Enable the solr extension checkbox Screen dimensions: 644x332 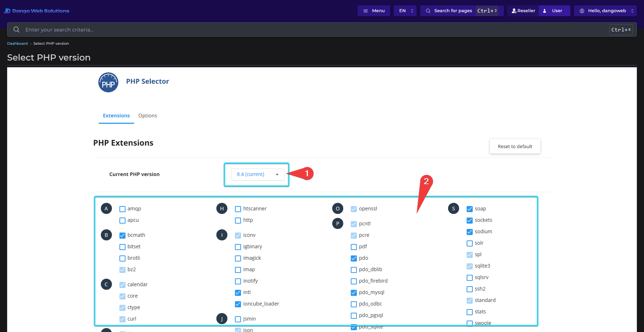pyautogui.click(x=470, y=243)
